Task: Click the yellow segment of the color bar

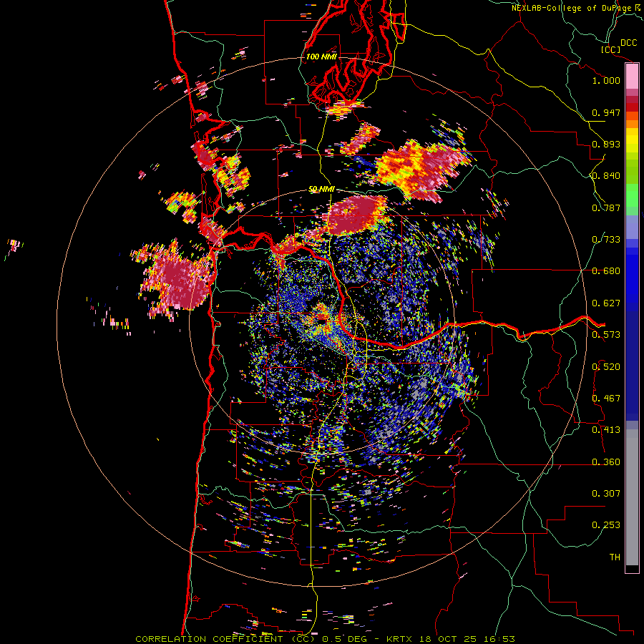Action: pos(632,141)
